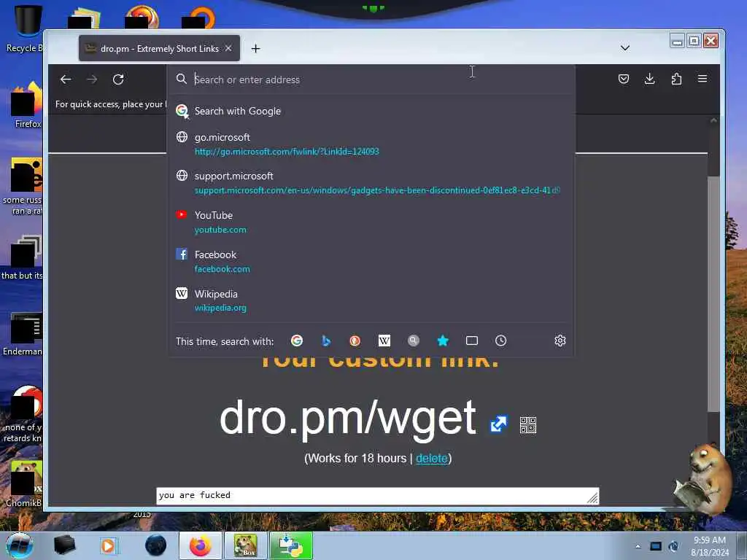Show the QR code for dro.pm/wget
The image size is (747, 560).
(528, 425)
